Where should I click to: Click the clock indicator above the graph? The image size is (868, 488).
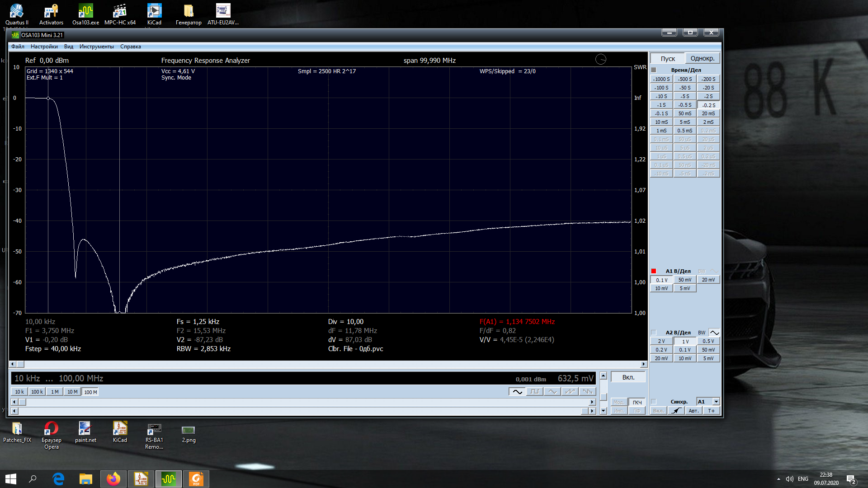[x=600, y=59]
